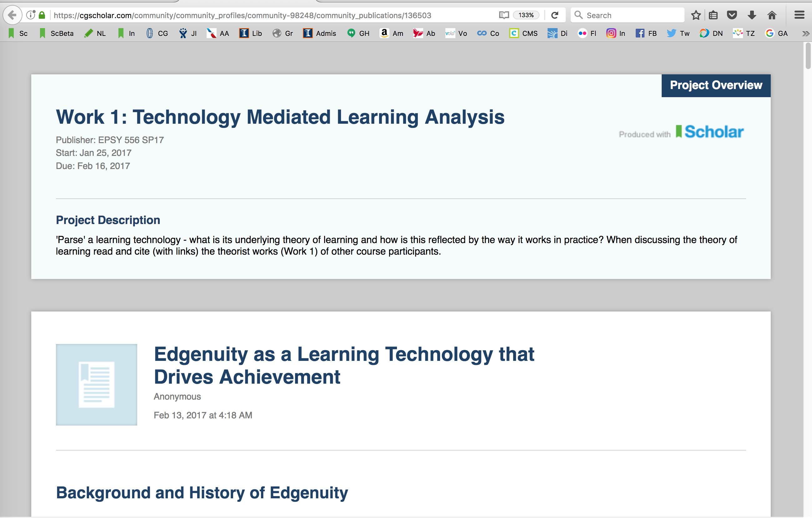Screen dimensions: 812x518
Task: Open the Scholar logo link
Action: [x=710, y=132]
